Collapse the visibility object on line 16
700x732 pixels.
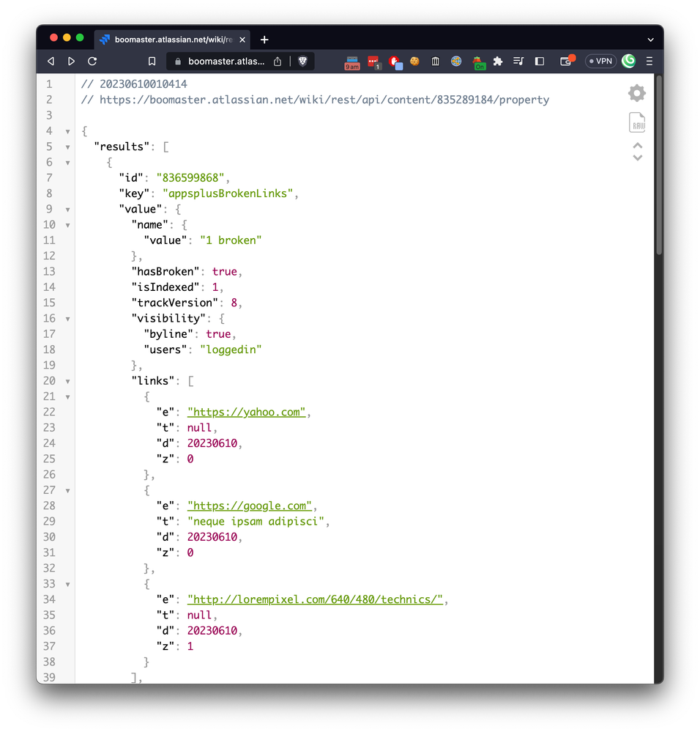(x=67, y=318)
